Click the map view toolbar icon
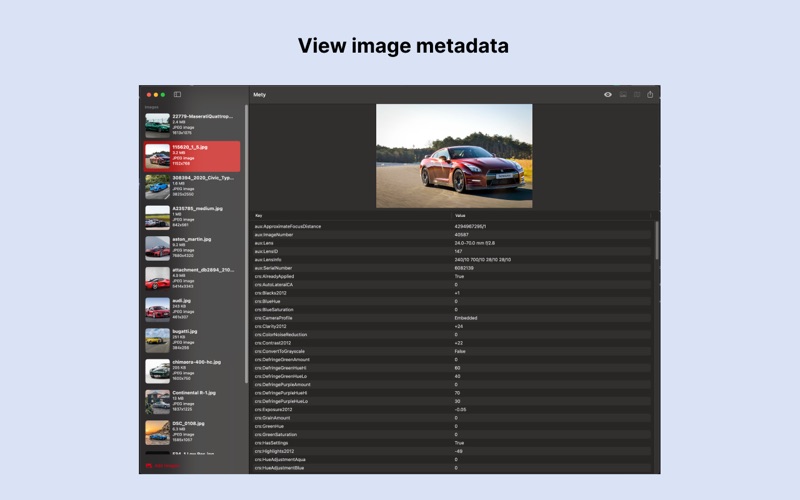Image resolution: width=800 pixels, height=500 pixels. (637, 94)
